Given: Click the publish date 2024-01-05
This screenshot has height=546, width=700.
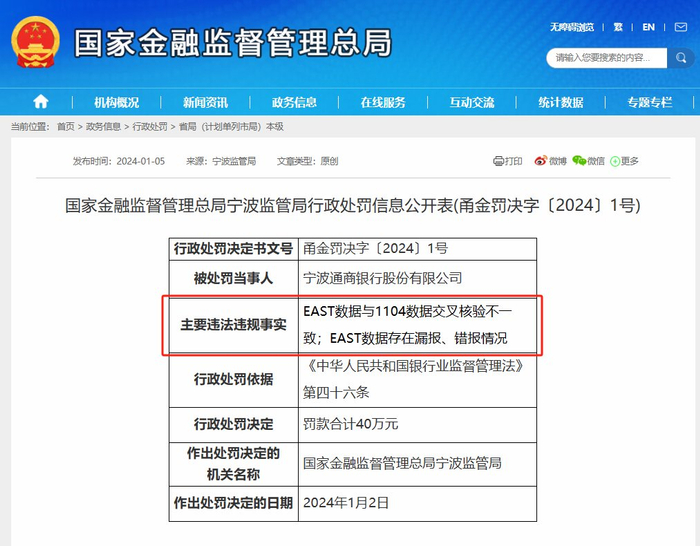Looking at the screenshot, I should tap(141, 161).
